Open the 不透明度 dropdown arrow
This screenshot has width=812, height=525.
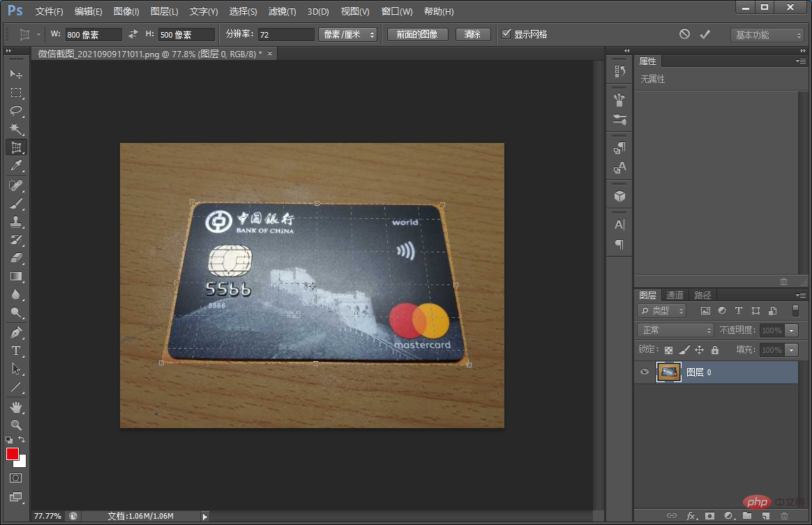[x=791, y=330]
